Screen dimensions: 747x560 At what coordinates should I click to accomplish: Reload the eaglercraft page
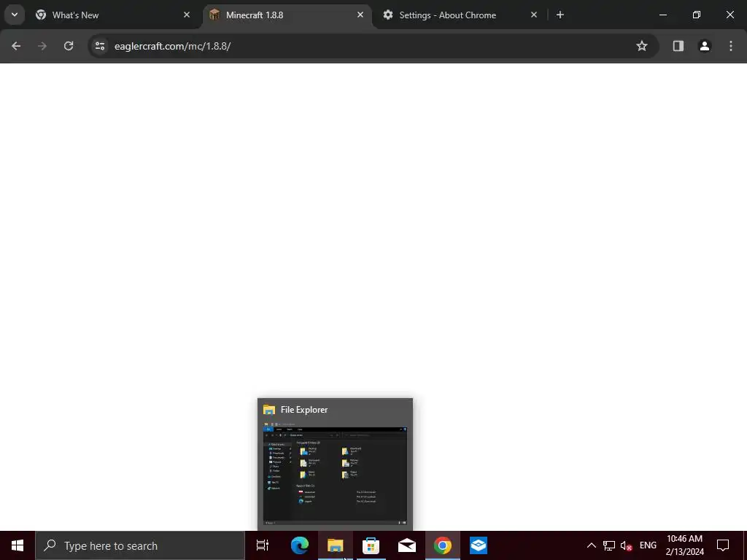pyautogui.click(x=69, y=46)
